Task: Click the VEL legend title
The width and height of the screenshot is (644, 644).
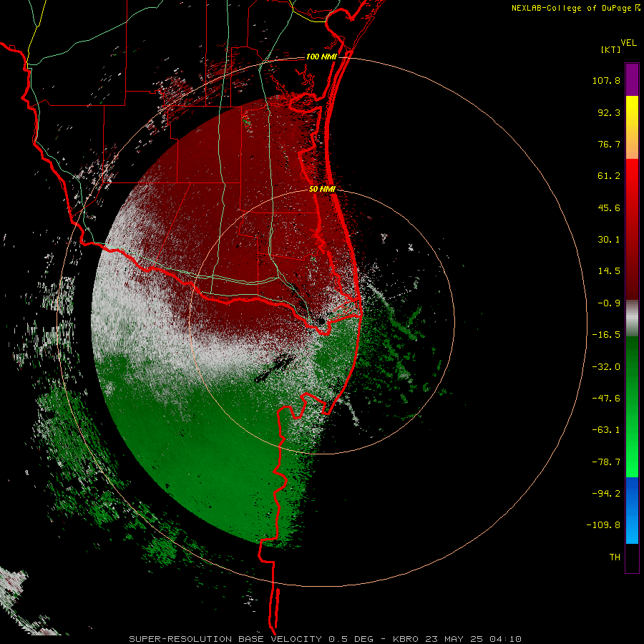Action: pos(628,43)
